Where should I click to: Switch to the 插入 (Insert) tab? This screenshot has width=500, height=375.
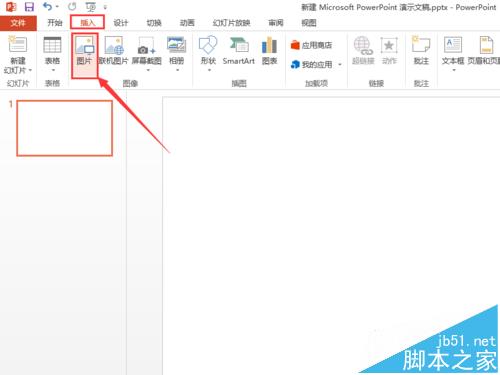88,22
